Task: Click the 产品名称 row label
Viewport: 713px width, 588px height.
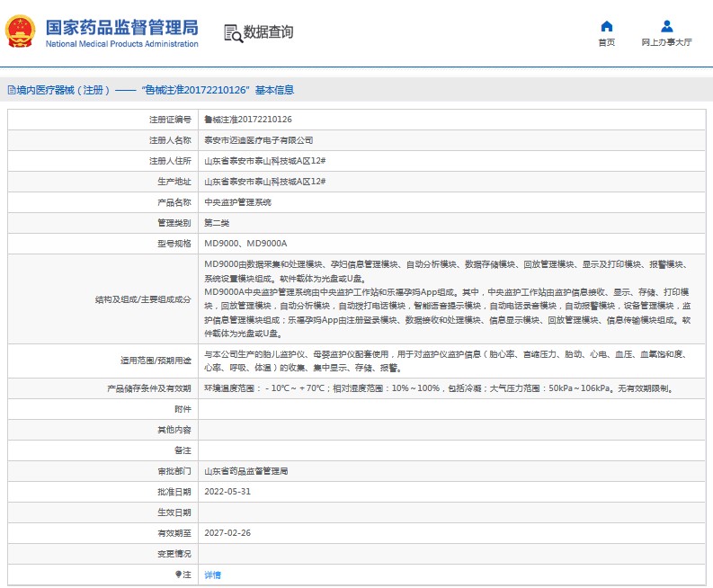Action: tap(174, 202)
